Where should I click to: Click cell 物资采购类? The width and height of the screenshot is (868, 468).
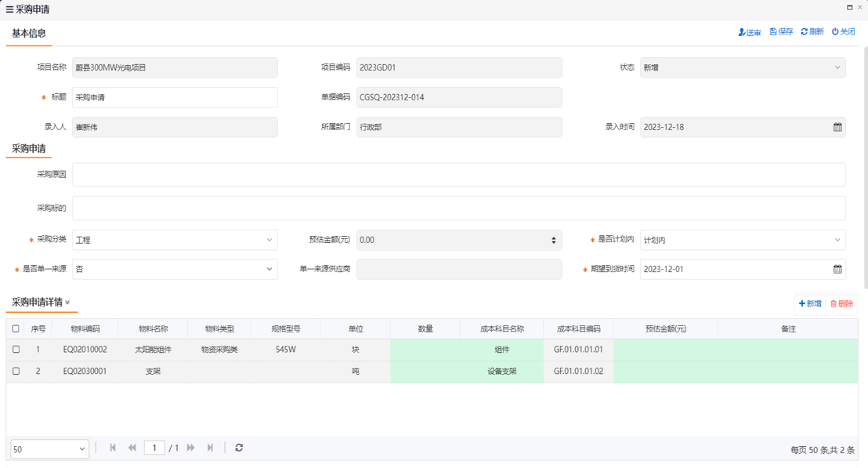click(x=219, y=350)
